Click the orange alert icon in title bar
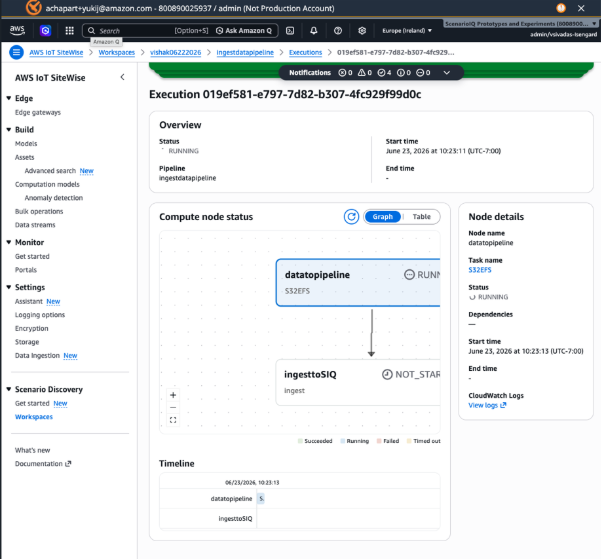601x559 pixels. 561,8
